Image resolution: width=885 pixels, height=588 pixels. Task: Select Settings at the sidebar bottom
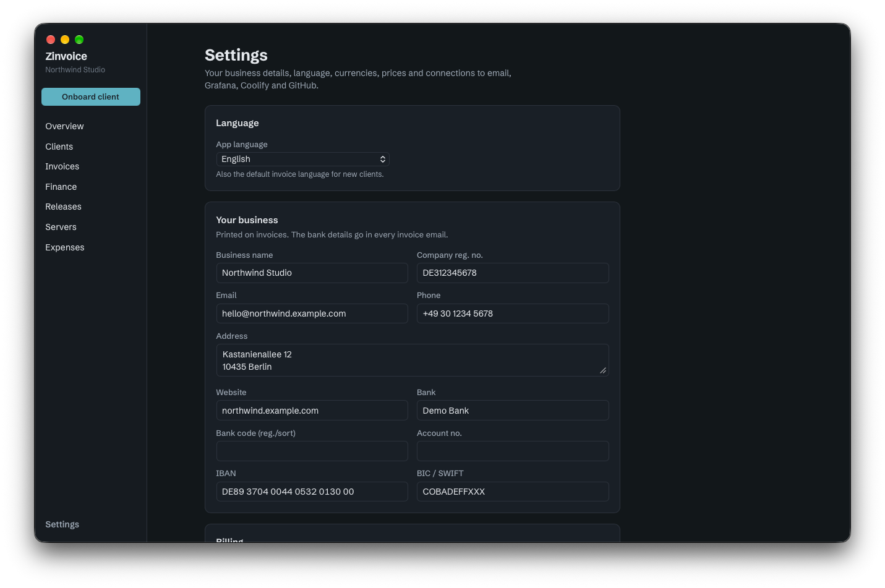pos(62,524)
